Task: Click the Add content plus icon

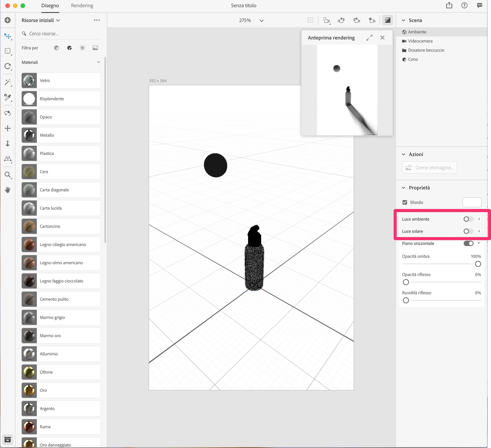Action: coord(8,20)
